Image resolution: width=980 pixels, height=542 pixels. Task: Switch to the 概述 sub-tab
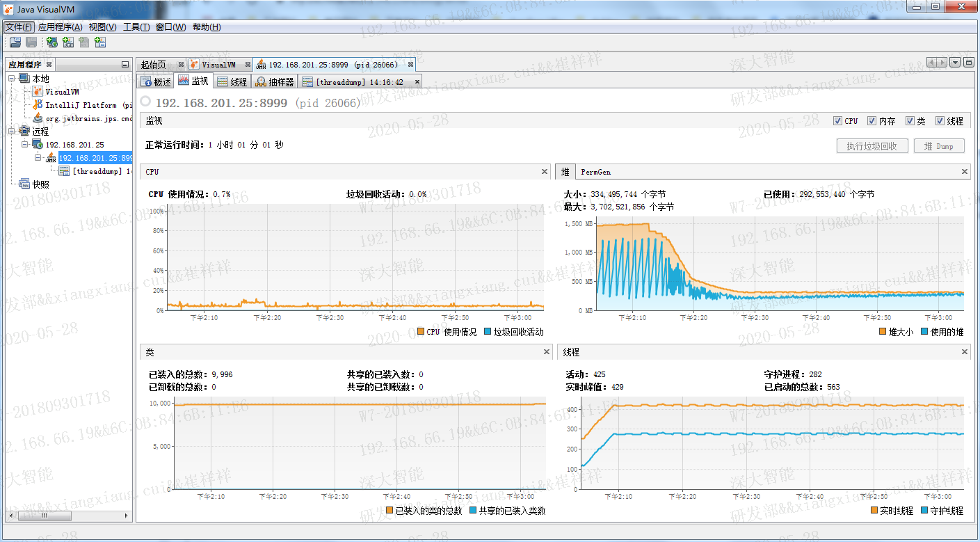(x=156, y=81)
